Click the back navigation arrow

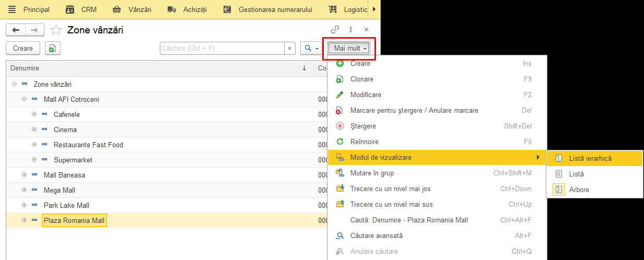(16, 30)
